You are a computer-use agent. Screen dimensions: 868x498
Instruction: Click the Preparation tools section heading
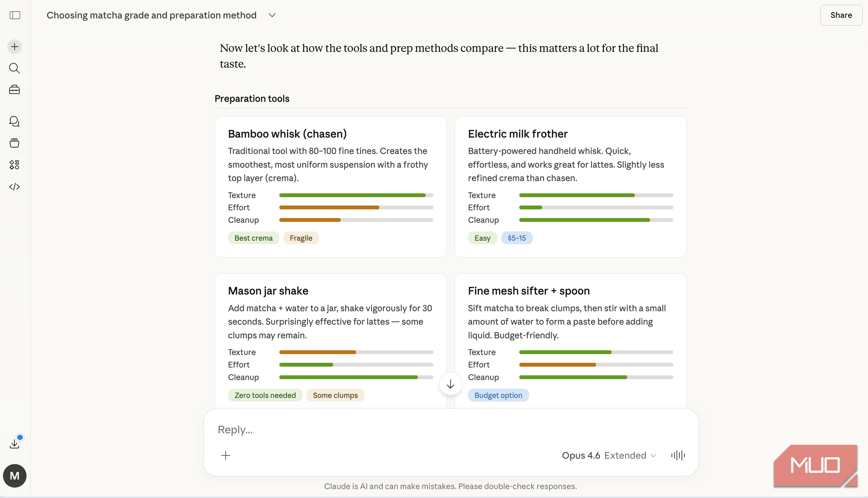[x=252, y=99]
